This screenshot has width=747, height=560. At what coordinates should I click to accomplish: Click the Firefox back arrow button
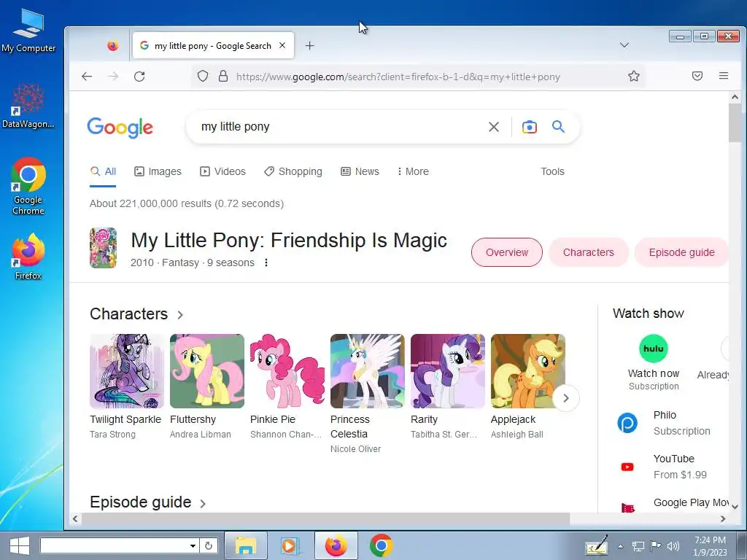[87, 76]
